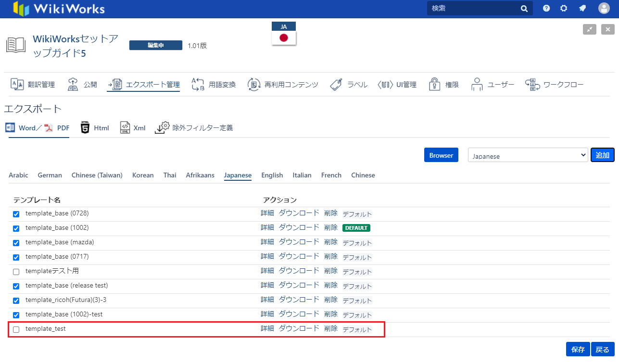The image size is (619, 364).
Task: Click the 保存 save button
Action: point(578,349)
